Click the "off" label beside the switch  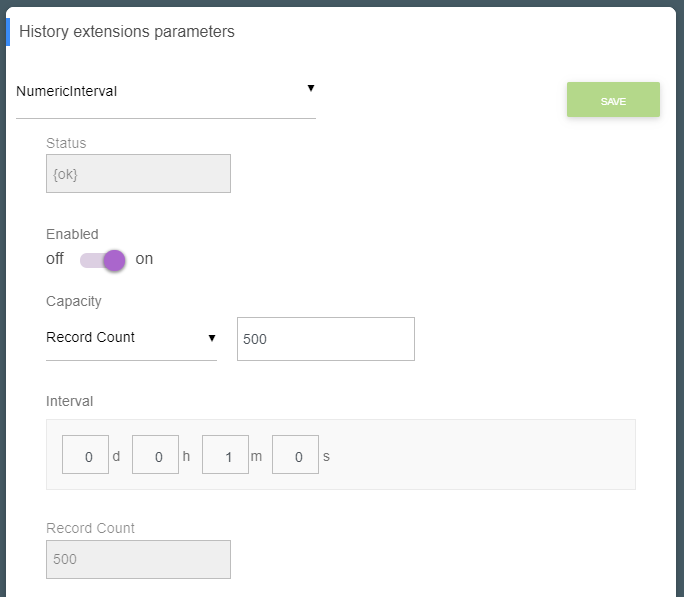[55, 259]
